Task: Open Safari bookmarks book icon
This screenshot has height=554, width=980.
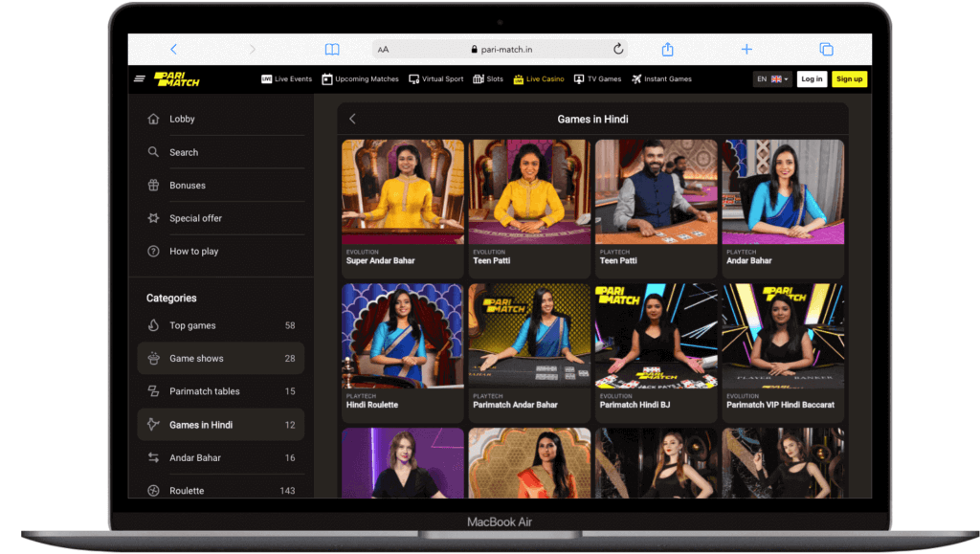Action: click(x=332, y=50)
